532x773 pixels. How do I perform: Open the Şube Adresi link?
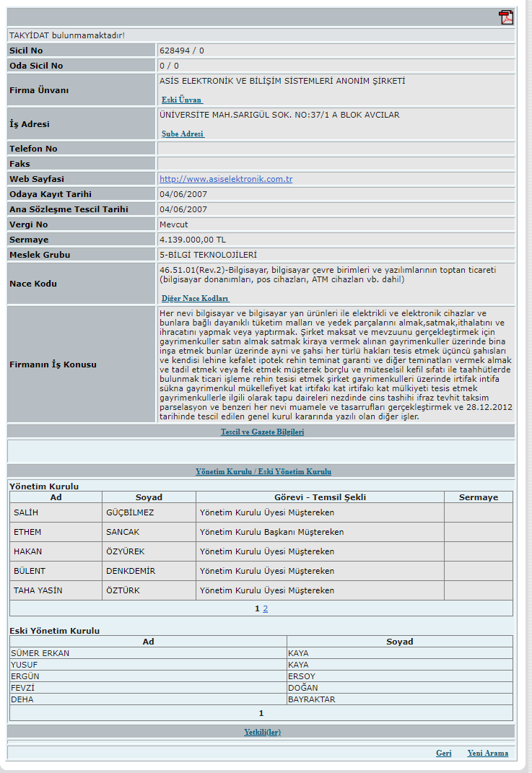click(x=183, y=134)
